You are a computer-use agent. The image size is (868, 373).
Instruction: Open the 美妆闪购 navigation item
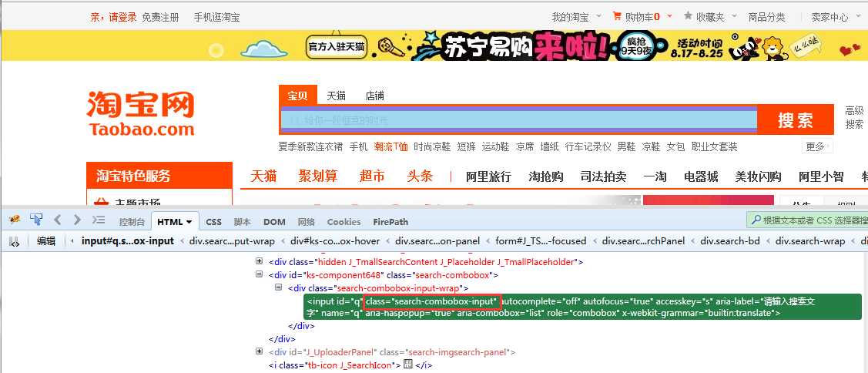(758, 176)
